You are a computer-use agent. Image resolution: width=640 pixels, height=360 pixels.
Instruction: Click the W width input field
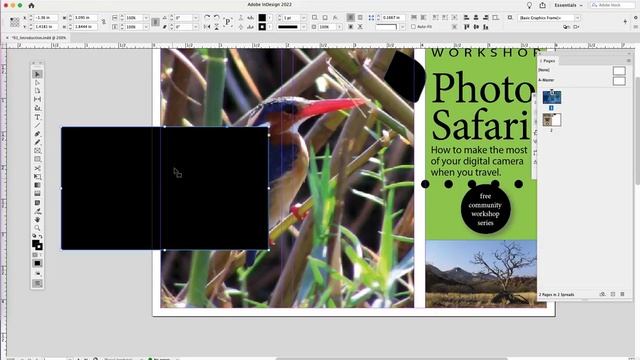tap(85, 18)
